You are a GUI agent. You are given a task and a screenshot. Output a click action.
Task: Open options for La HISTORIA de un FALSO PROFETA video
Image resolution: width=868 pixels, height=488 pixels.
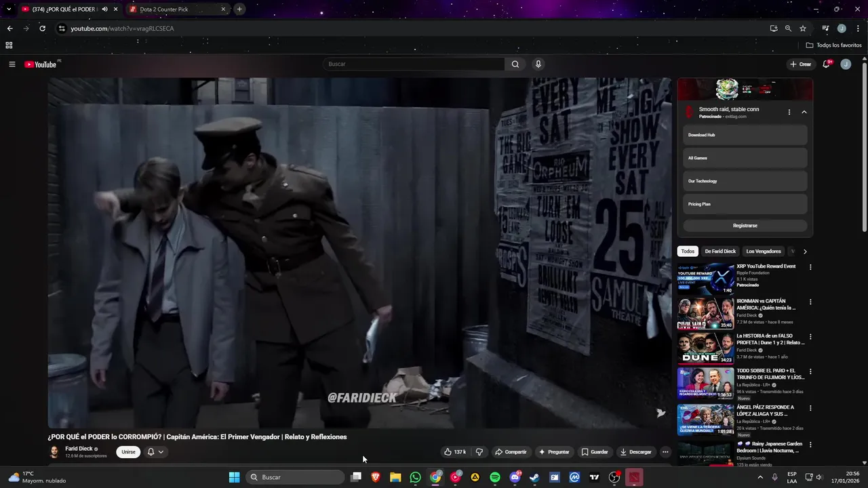810,336
